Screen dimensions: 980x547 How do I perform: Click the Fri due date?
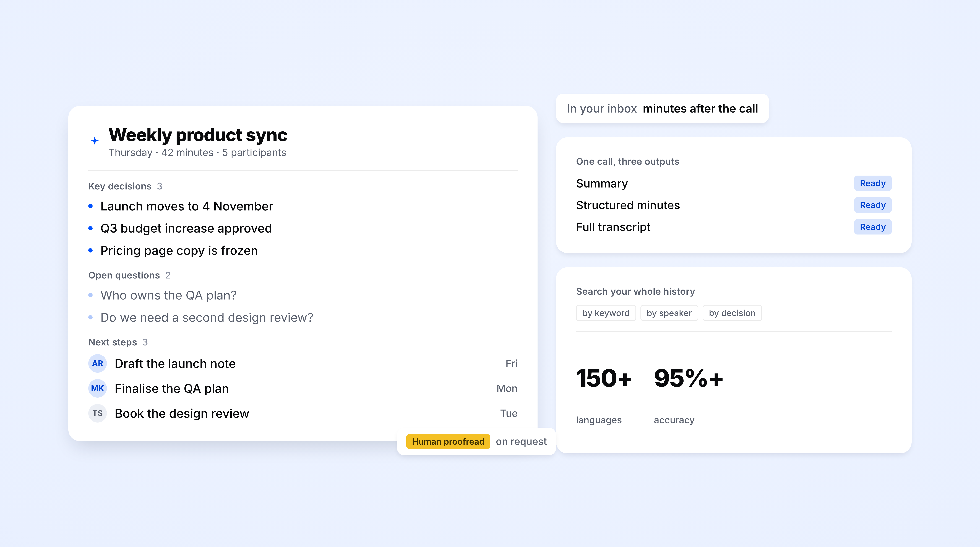pyautogui.click(x=511, y=363)
